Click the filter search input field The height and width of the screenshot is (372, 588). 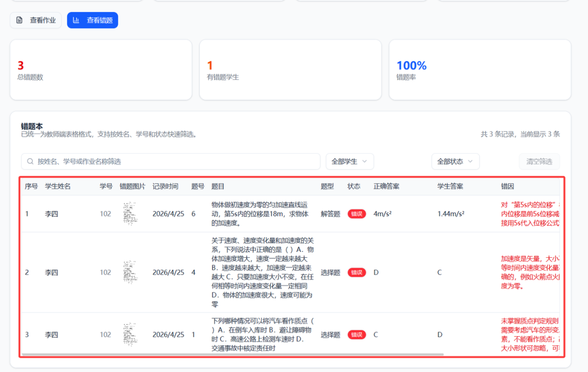coord(163,161)
